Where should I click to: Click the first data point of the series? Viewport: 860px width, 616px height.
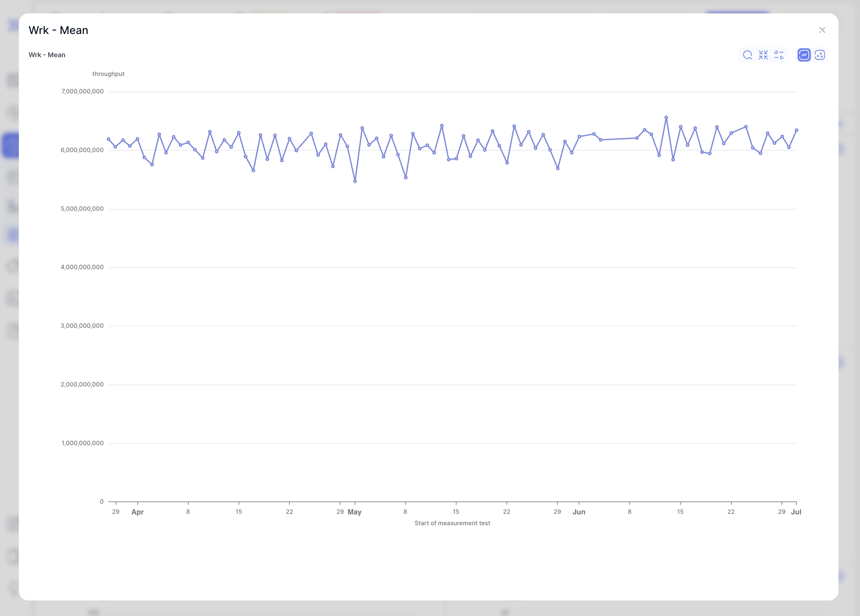pyautogui.click(x=109, y=139)
